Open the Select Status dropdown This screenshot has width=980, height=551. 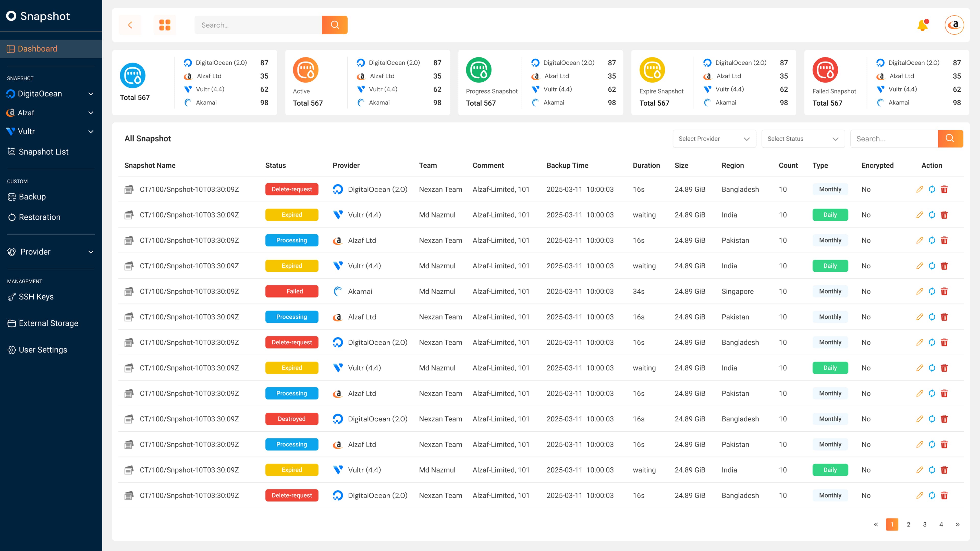tap(803, 139)
